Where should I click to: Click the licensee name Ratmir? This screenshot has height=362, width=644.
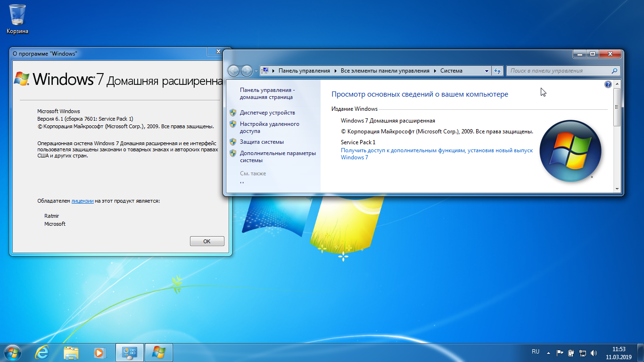(x=52, y=216)
